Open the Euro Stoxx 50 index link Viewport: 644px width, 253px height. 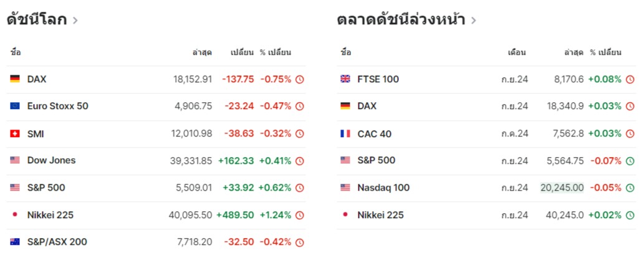pos(57,106)
